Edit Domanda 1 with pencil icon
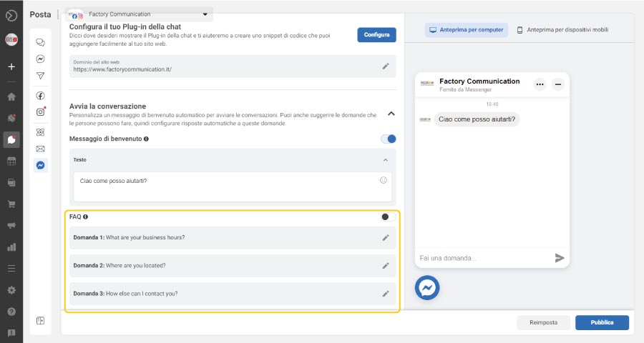 [386, 237]
